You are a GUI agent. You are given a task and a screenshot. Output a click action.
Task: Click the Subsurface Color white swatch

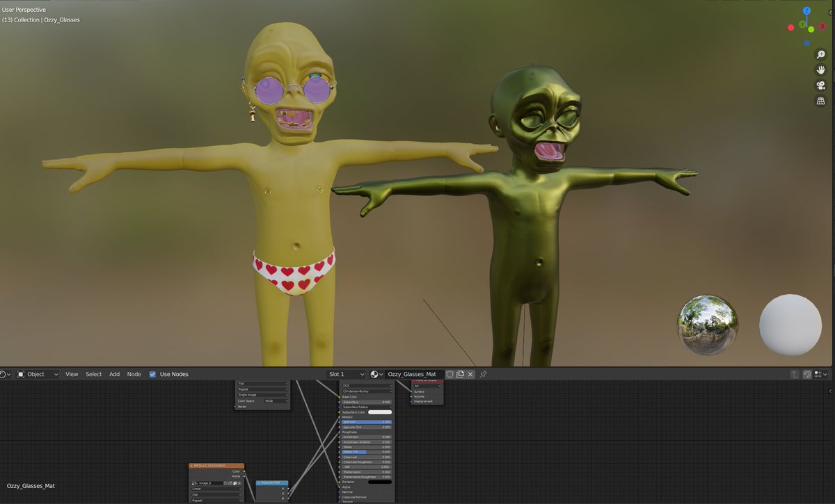[x=380, y=412]
